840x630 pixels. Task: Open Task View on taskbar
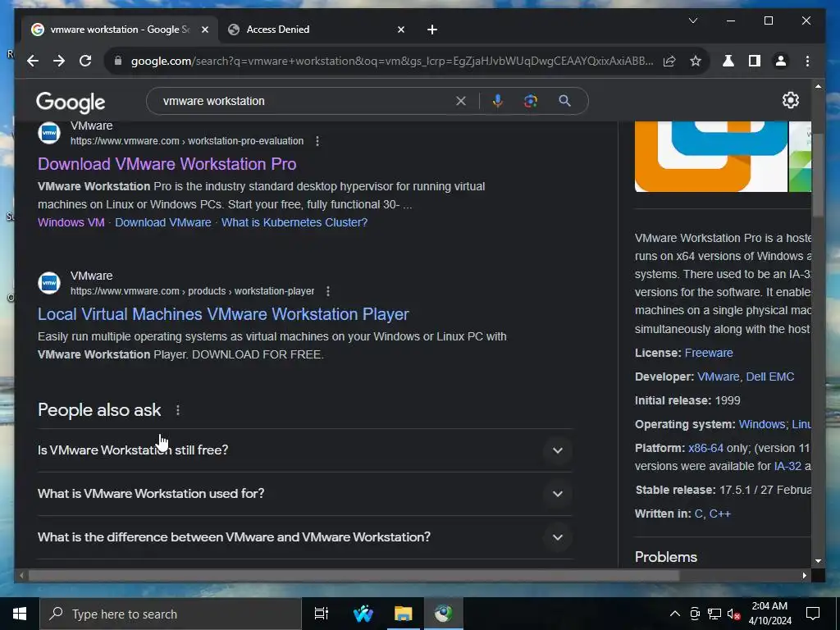(x=322, y=614)
